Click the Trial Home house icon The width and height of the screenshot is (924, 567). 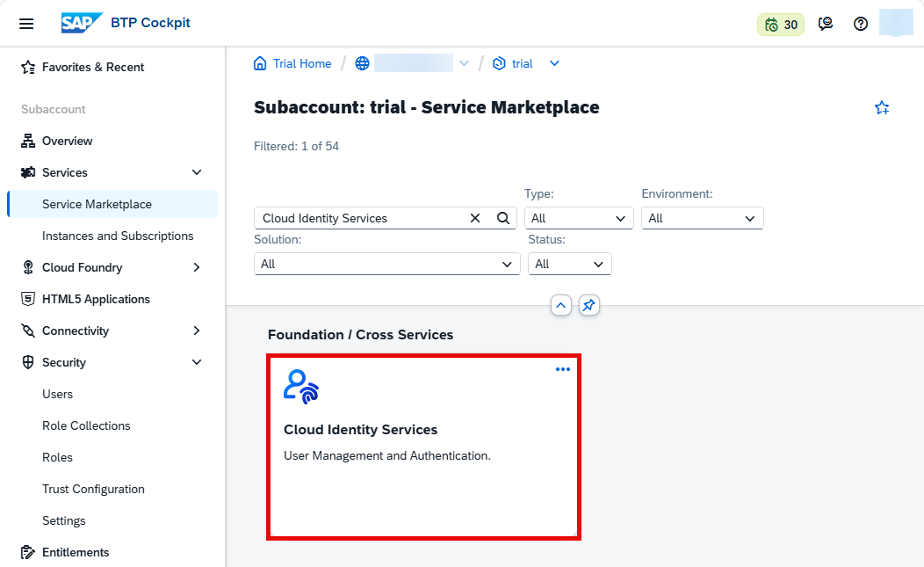(260, 63)
